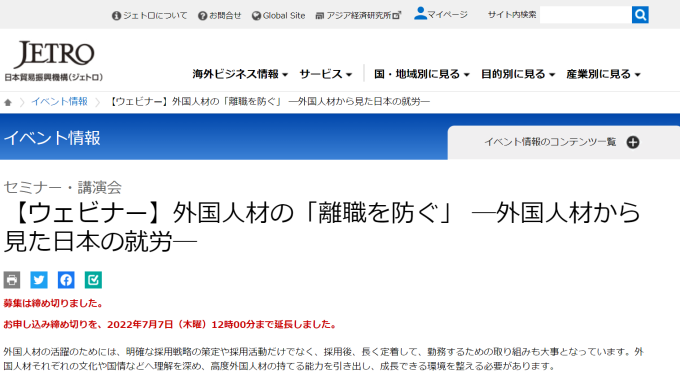Click the current-page breadcrumb text 【ウェビナー】

(269, 102)
